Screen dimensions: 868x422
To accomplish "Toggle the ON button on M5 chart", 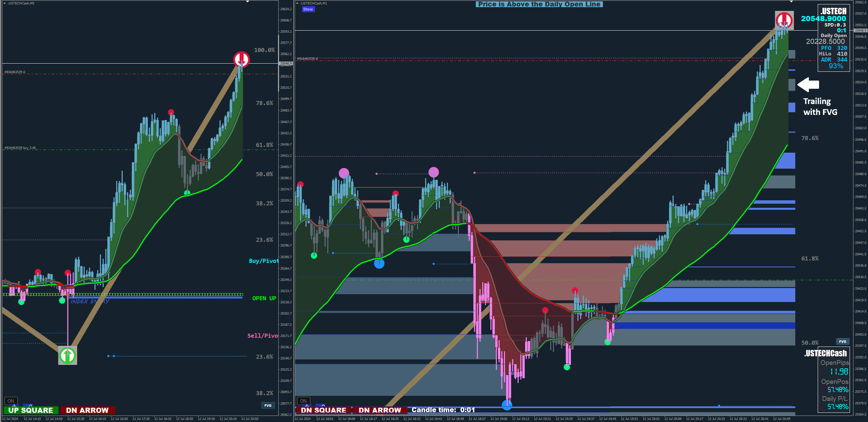I will click(11, 401).
